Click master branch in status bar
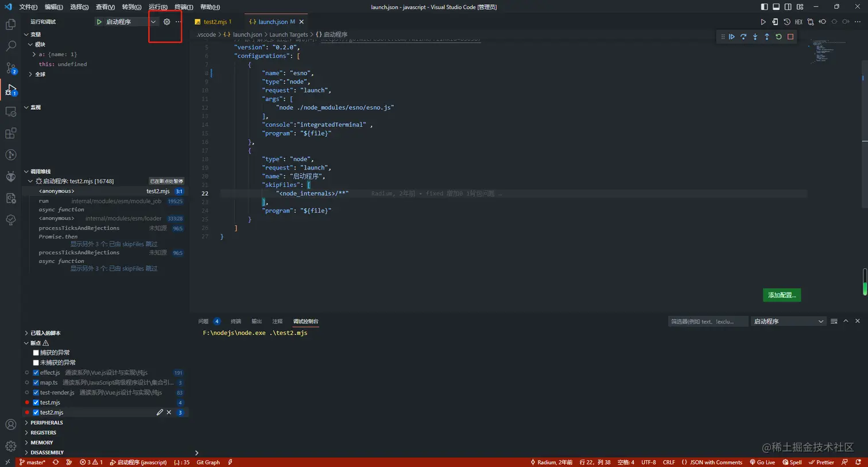The image size is (868, 467). click(x=32, y=462)
